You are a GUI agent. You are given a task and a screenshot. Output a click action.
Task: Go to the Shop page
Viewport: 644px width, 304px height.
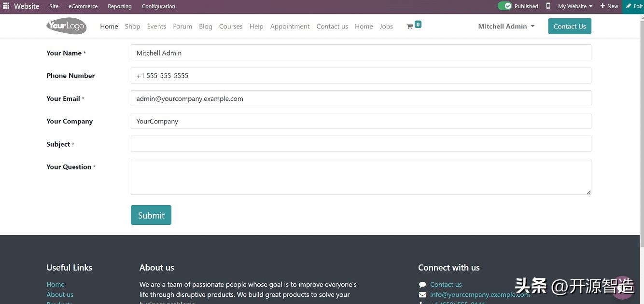point(132,27)
